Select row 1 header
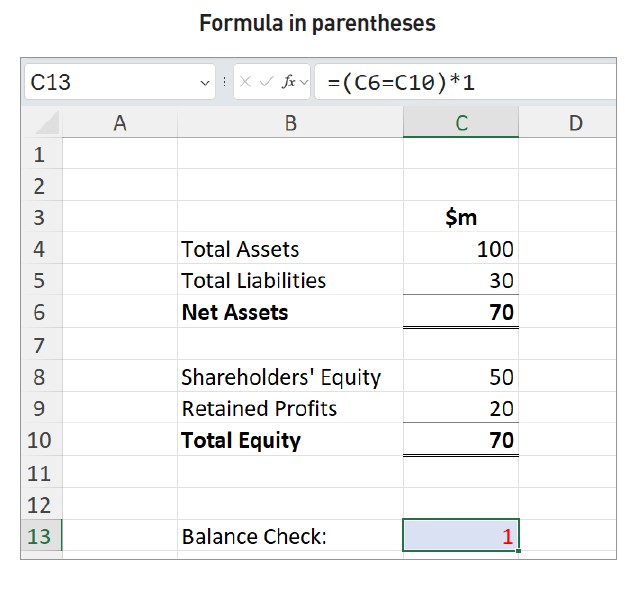The width and height of the screenshot is (625, 589). (x=41, y=153)
